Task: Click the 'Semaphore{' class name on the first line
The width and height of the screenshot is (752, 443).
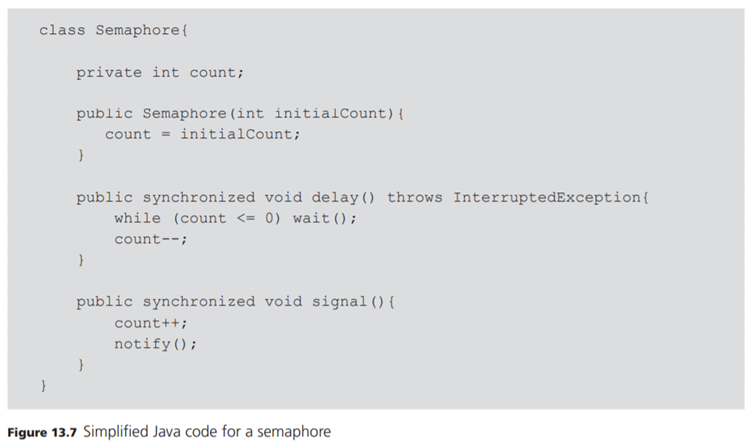Action: (142, 30)
